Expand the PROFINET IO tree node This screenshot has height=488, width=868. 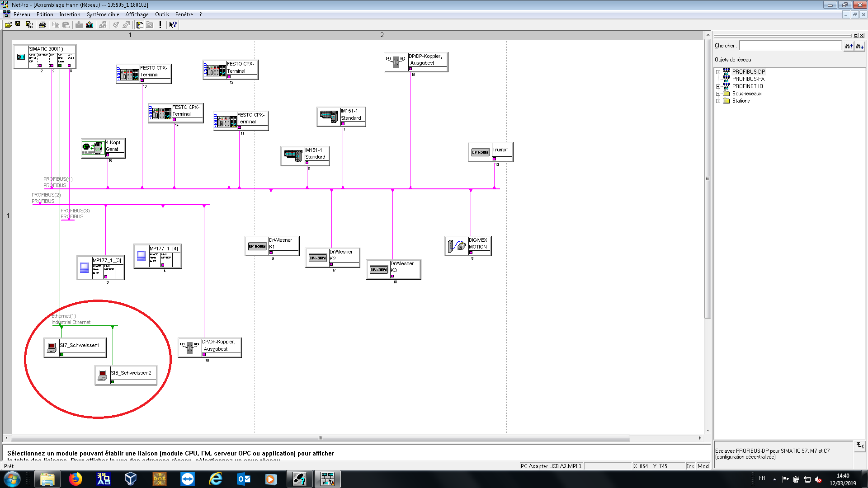coord(718,86)
